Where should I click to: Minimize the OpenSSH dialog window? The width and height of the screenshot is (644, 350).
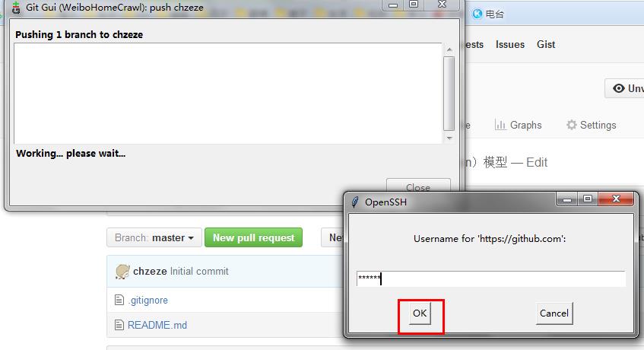[566, 199]
